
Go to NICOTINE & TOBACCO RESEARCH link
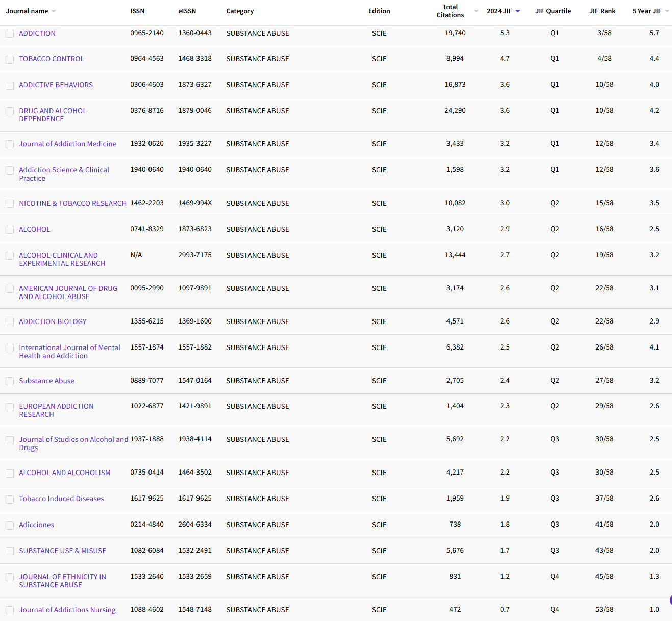(x=72, y=203)
